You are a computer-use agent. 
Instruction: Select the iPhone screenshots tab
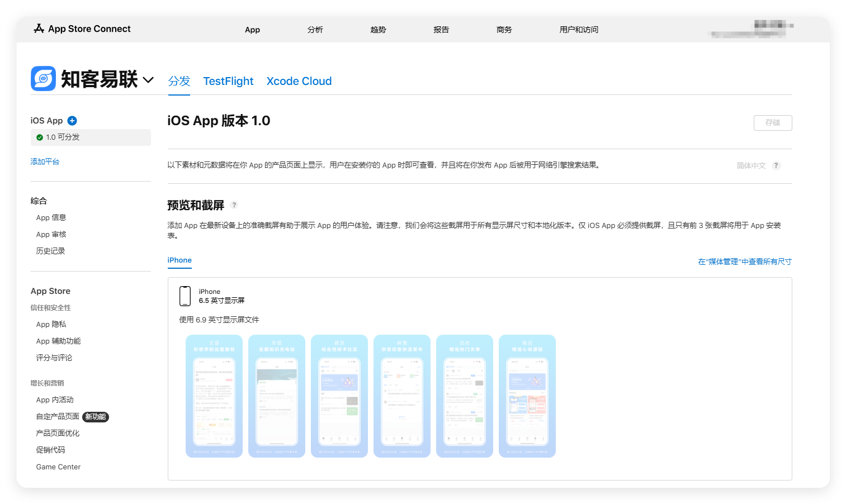pyautogui.click(x=179, y=260)
